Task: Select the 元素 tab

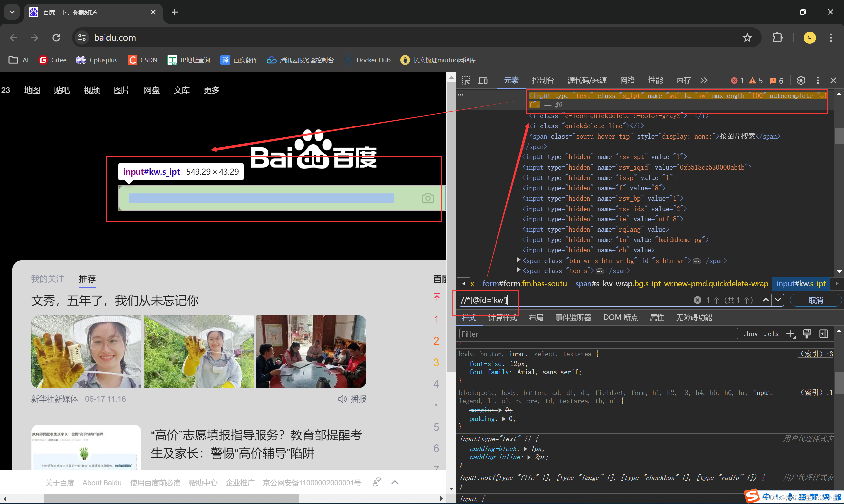Action: pos(511,80)
